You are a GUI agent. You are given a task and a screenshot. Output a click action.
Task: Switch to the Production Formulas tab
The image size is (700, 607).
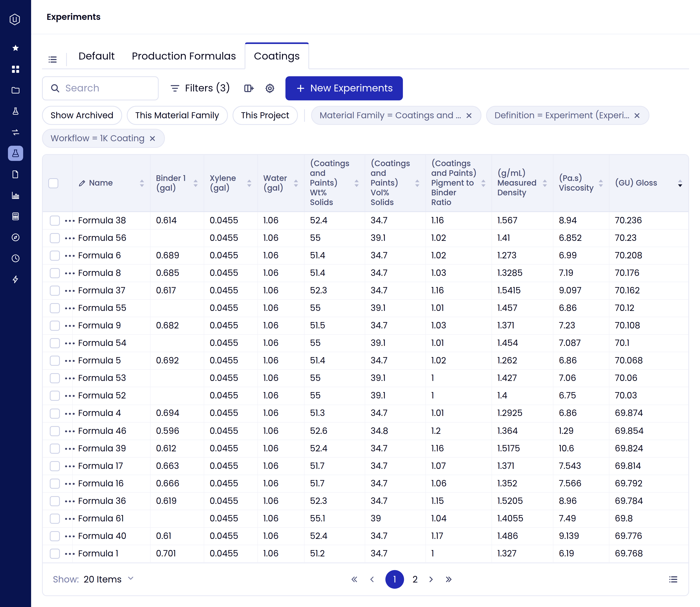(184, 56)
